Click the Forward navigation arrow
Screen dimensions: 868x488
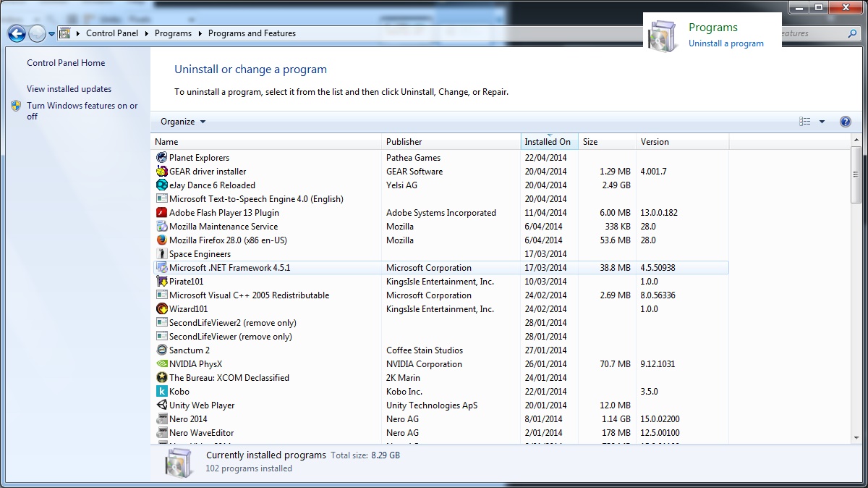[x=37, y=33]
